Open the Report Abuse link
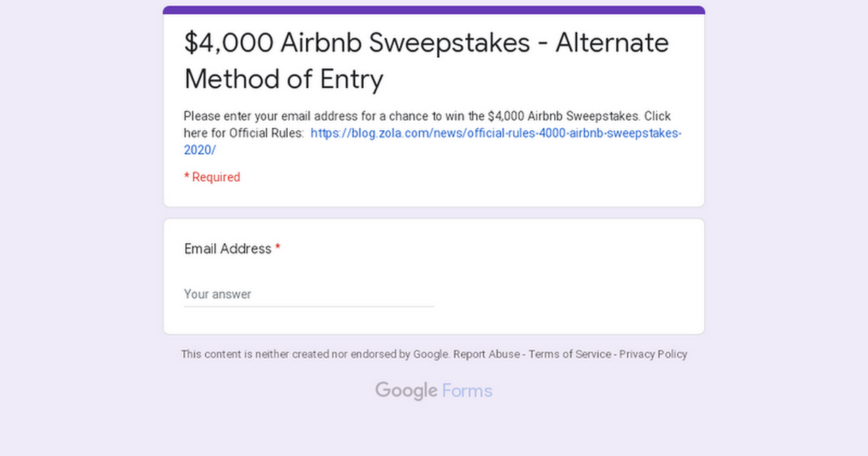Screen dimensions: 868x456 point(487,354)
